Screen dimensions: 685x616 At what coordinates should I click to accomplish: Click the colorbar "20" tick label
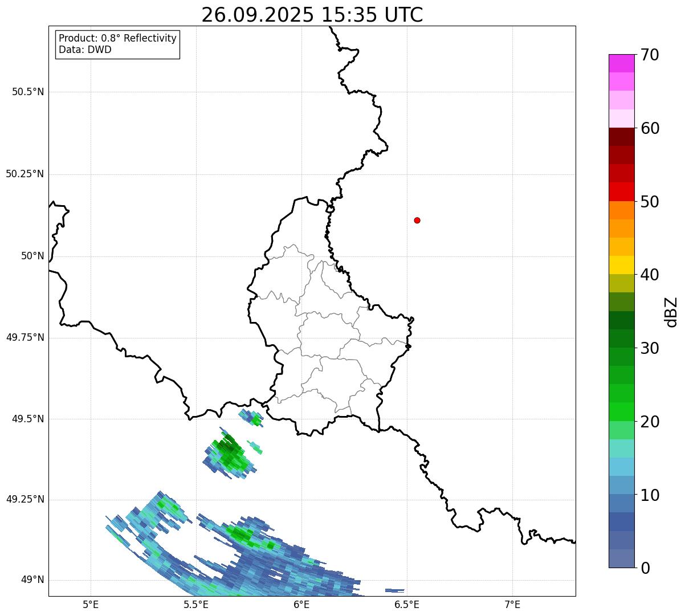(650, 422)
